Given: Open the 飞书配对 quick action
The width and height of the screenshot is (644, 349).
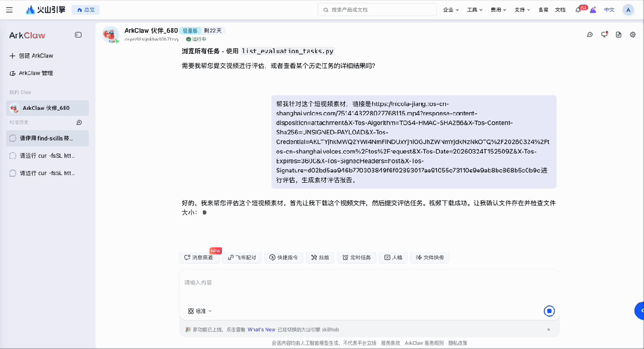Looking at the screenshot, I should coord(242,258).
